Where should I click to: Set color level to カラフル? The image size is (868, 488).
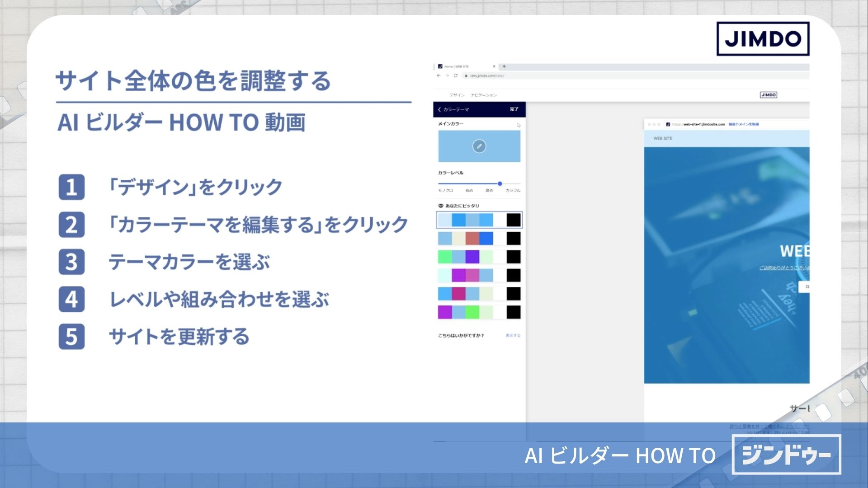513,191
